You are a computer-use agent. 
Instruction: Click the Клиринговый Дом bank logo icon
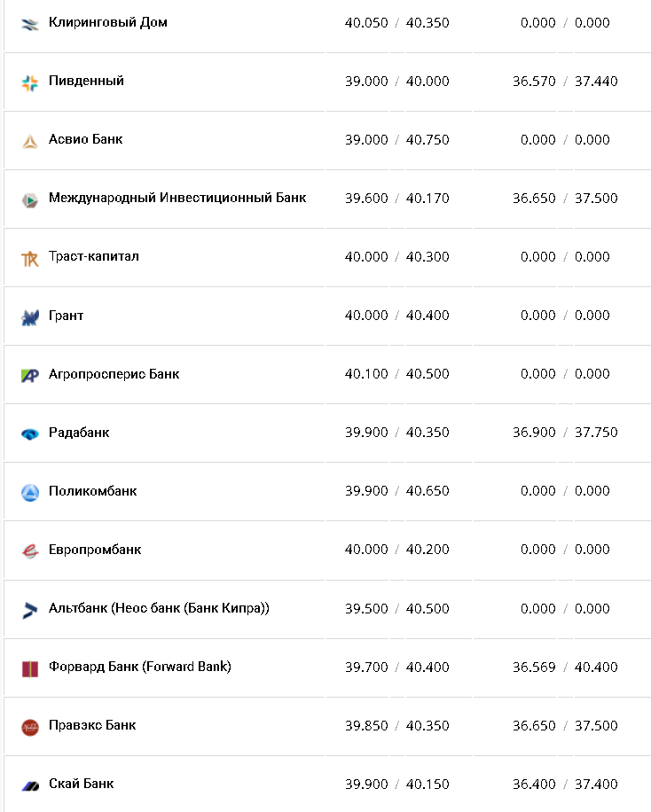pos(30,24)
